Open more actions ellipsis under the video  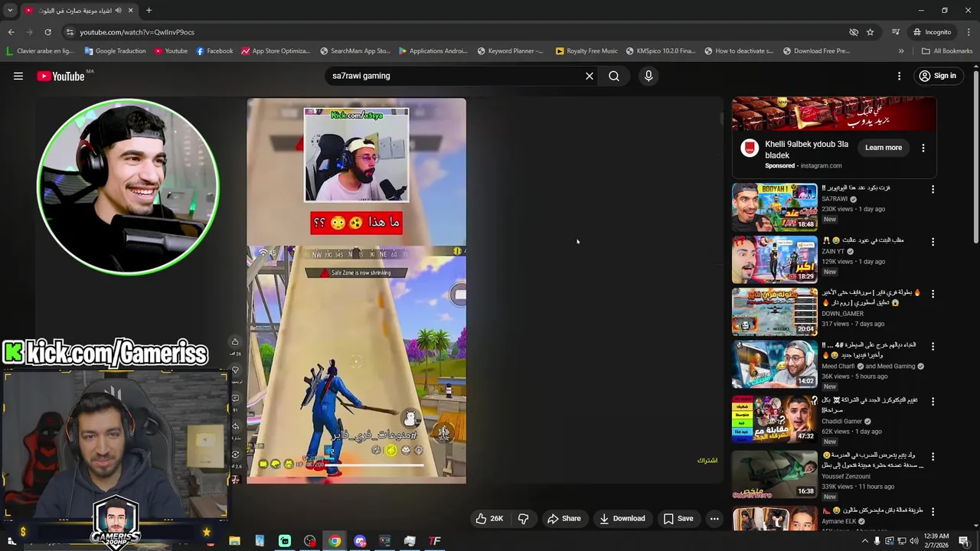714,518
